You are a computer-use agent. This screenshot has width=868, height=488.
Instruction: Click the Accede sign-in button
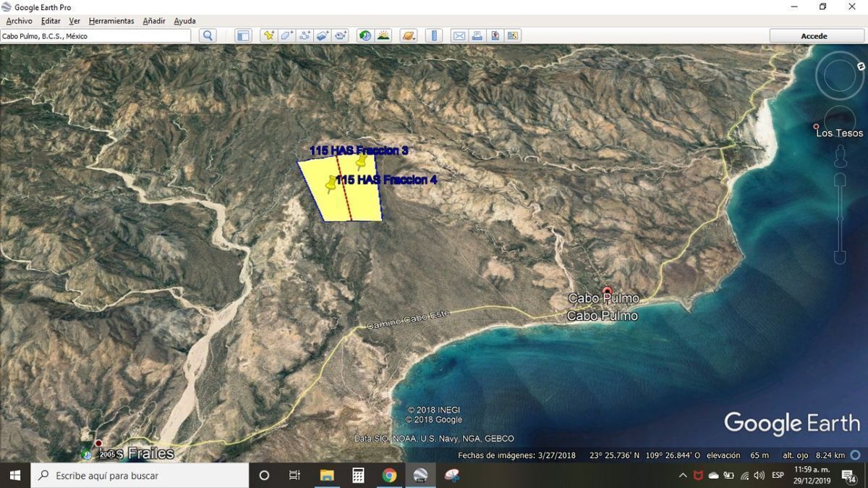coord(814,35)
